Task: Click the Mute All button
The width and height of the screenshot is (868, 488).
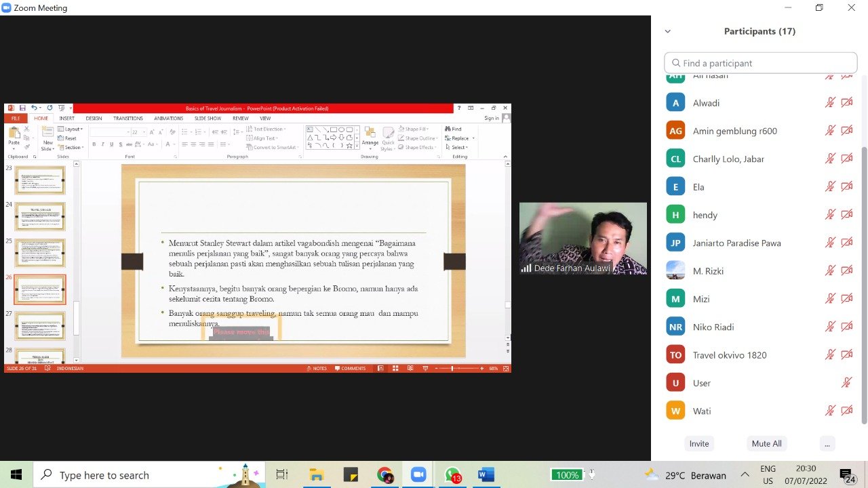Action: coord(766,444)
